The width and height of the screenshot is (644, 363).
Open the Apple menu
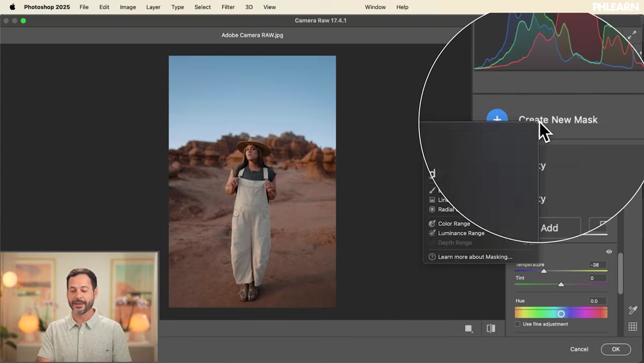(x=12, y=7)
